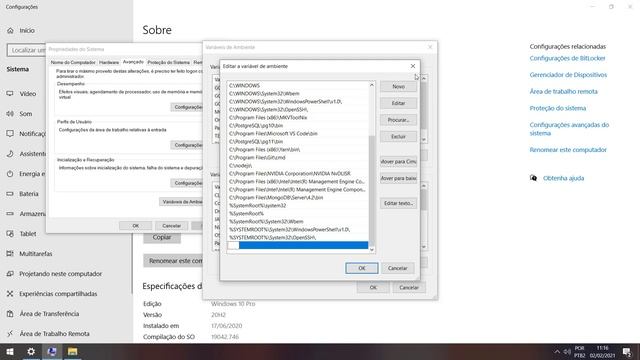Viewport: 640px width, 360px height.
Task: Select the %SYSTEMROOT% WindowsPowerShell v1.0 path entry
Action: coord(298,229)
